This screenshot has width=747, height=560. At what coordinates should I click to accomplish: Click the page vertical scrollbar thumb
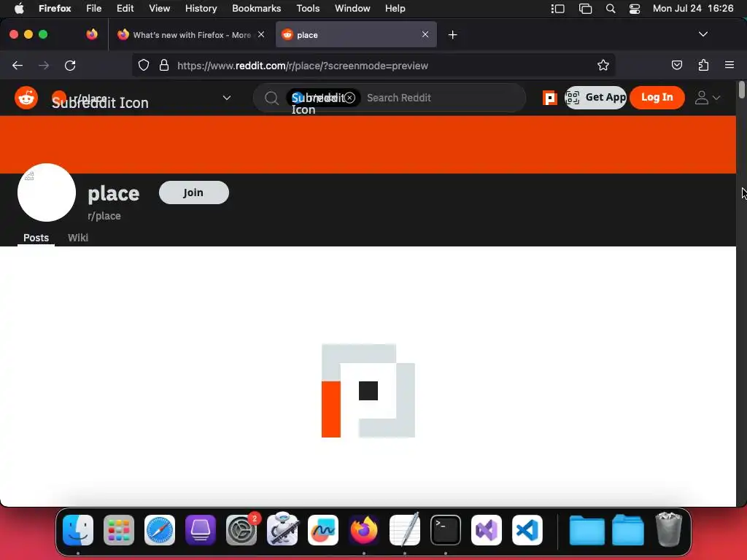click(x=741, y=90)
